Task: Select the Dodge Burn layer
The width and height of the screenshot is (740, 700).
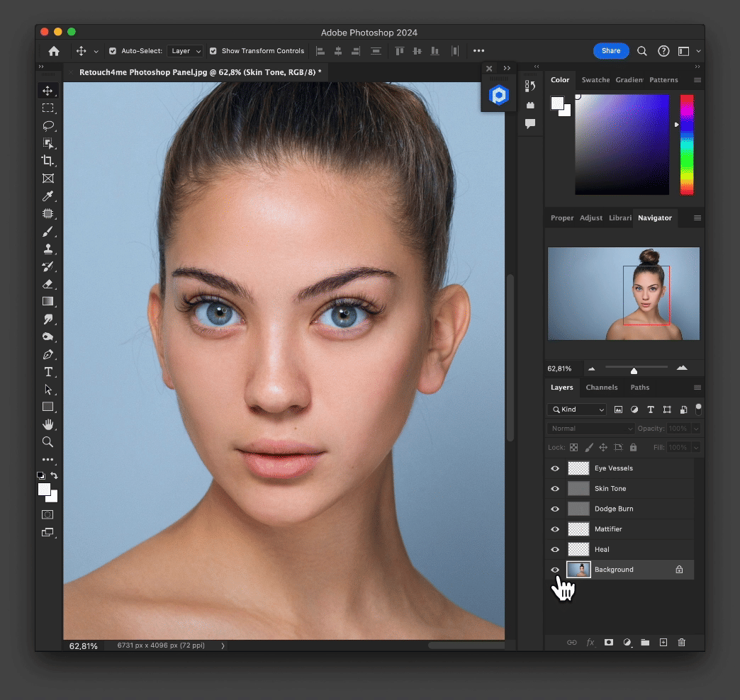Action: pos(614,509)
